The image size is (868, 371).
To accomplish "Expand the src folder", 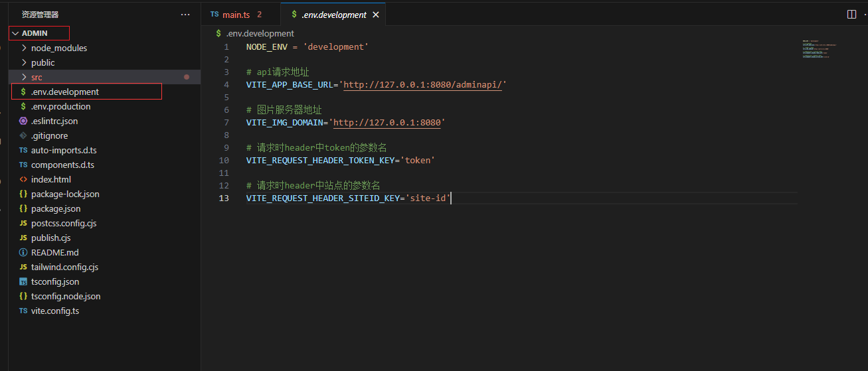I will (x=37, y=77).
